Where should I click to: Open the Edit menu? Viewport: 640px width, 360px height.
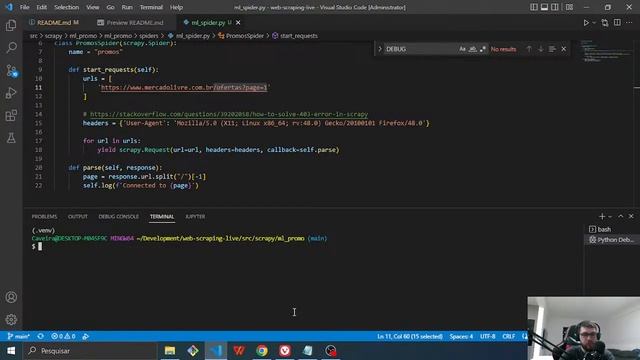click(42, 7)
